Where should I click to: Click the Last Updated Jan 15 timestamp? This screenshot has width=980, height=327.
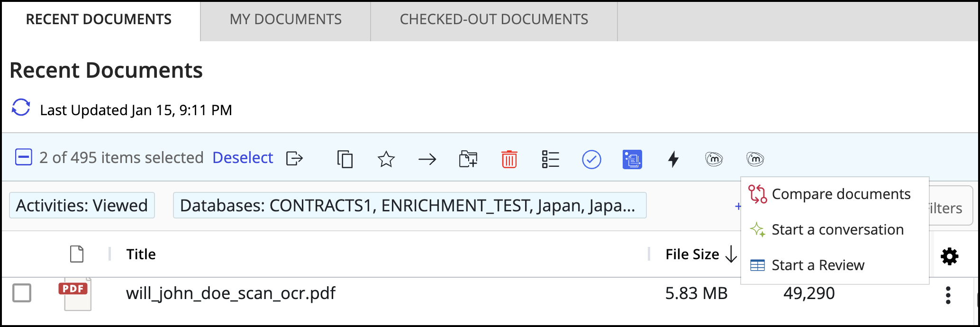[x=136, y=110]
